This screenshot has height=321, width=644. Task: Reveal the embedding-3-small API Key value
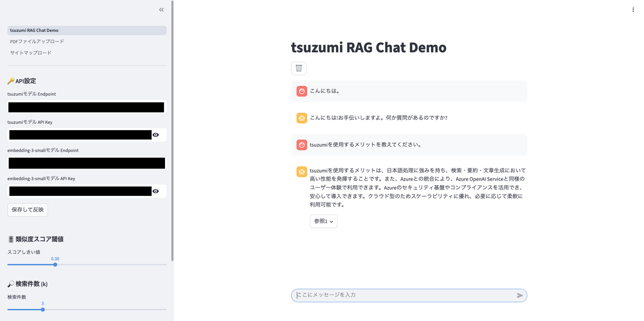click(x=156, y=191)
